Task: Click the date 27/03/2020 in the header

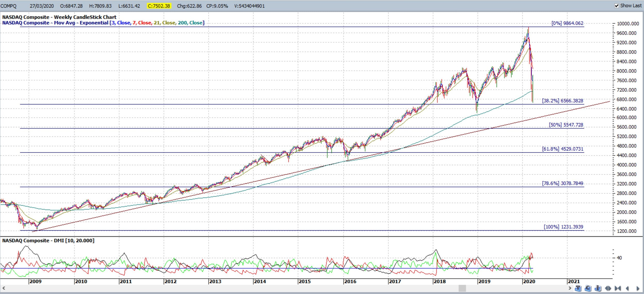Action: click(42, 6)
